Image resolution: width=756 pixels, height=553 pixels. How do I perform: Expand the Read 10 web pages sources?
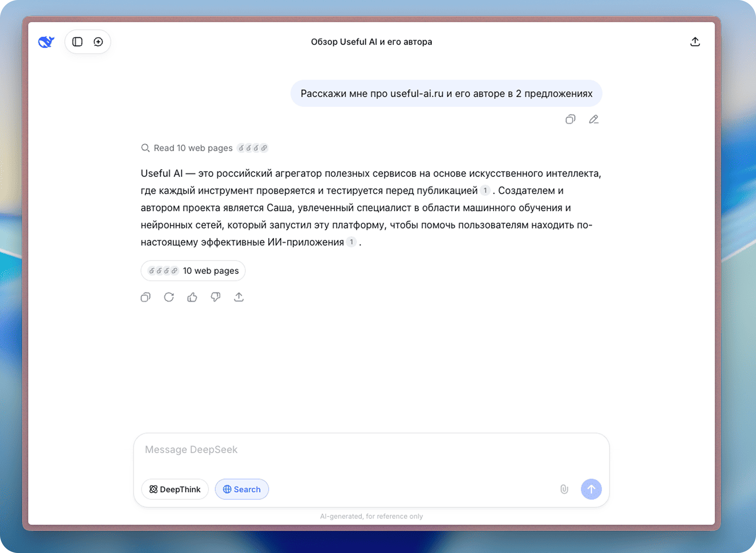204,148
